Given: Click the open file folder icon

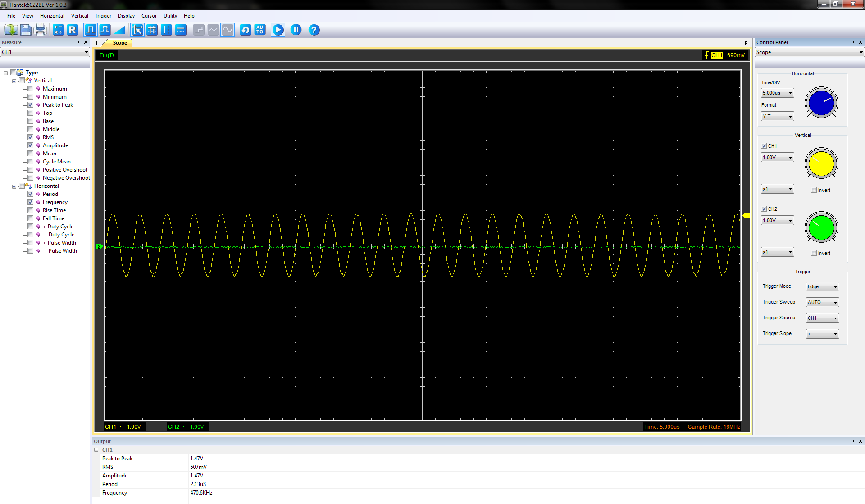Looking at the screenshot, I should [11, 30].
